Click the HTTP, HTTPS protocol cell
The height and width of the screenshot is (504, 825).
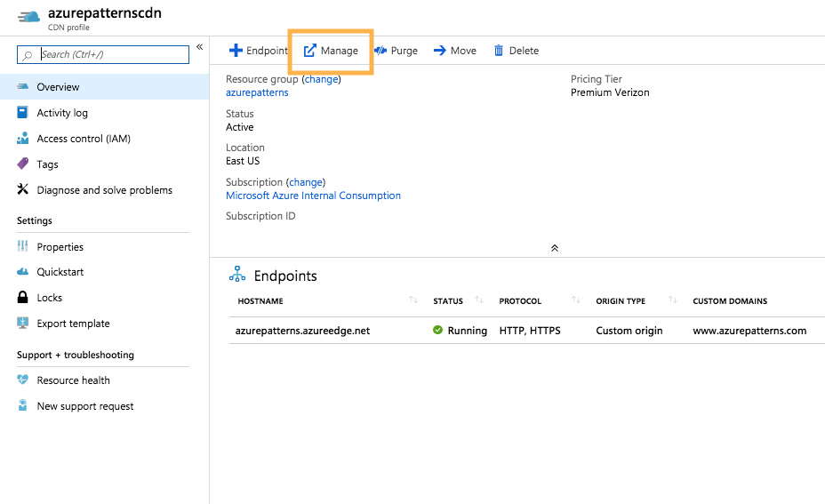530,331
